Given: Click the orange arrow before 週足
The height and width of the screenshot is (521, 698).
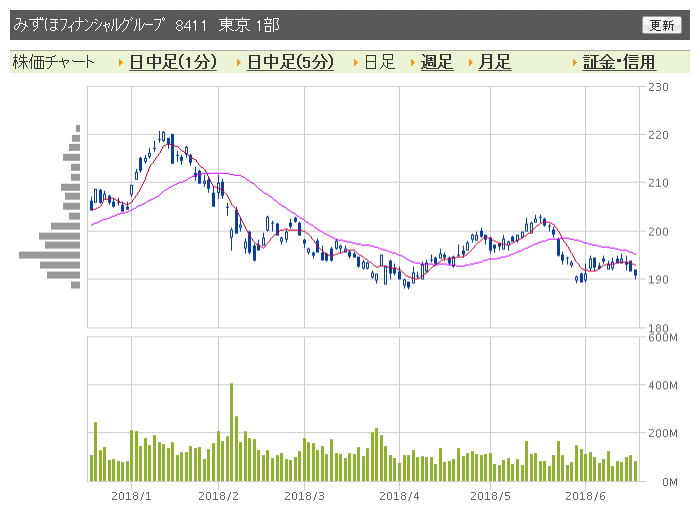Looking at the screenshot, I should coord(413,63).
